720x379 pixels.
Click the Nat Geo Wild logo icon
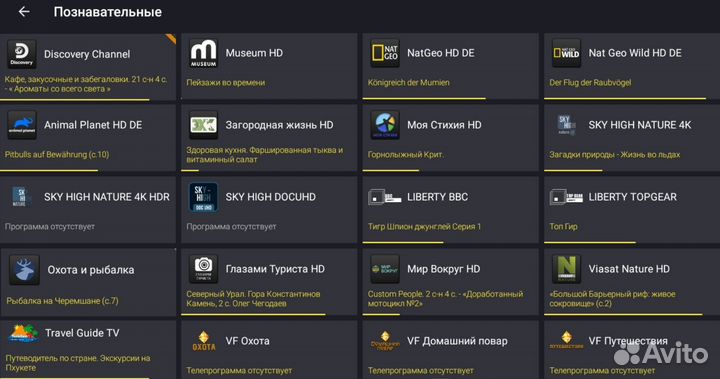point(566,53)
